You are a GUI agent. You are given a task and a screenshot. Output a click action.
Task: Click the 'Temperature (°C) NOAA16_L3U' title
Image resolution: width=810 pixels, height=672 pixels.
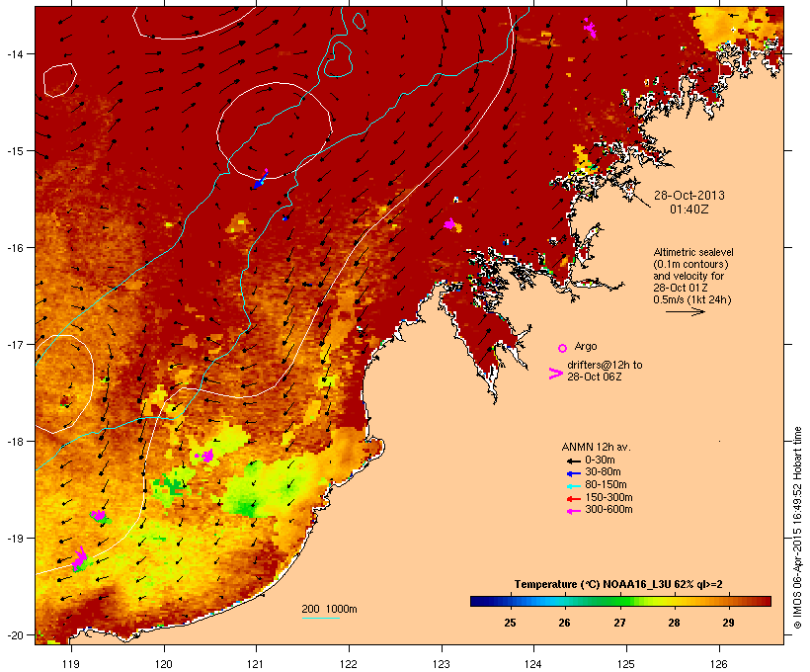[593, 585]
